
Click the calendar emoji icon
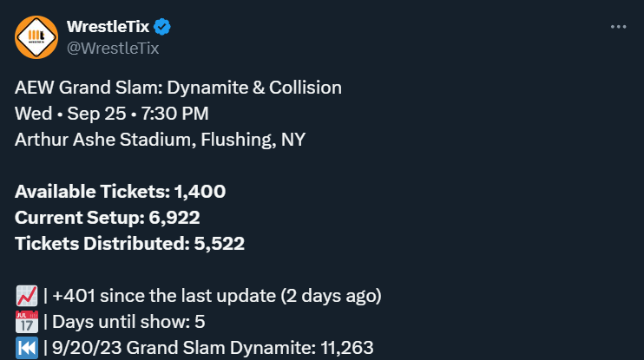click(26, 322)
